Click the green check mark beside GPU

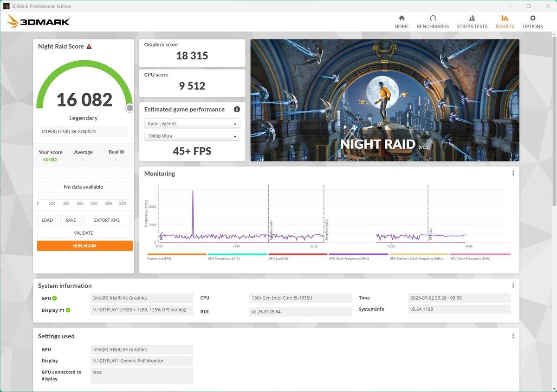(x=55, y=298)
